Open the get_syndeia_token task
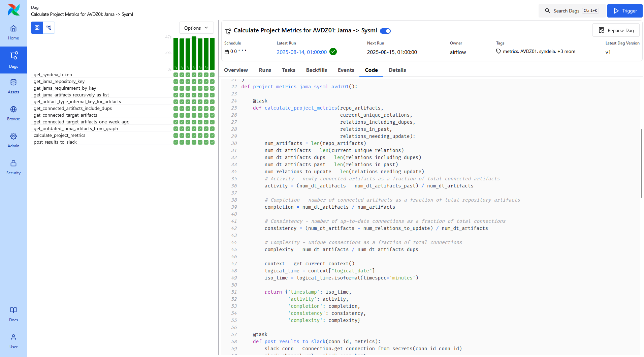This screenshot has width=644, height=357. 53,75
